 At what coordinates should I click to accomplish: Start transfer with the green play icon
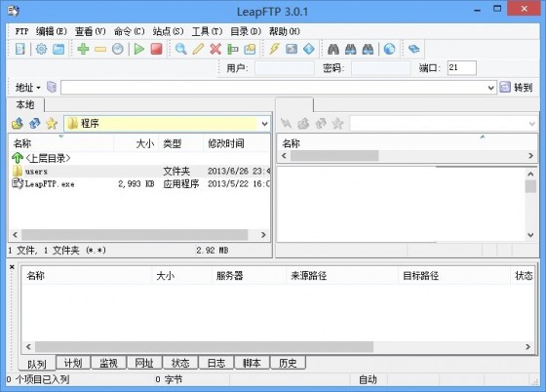(139, 49)
